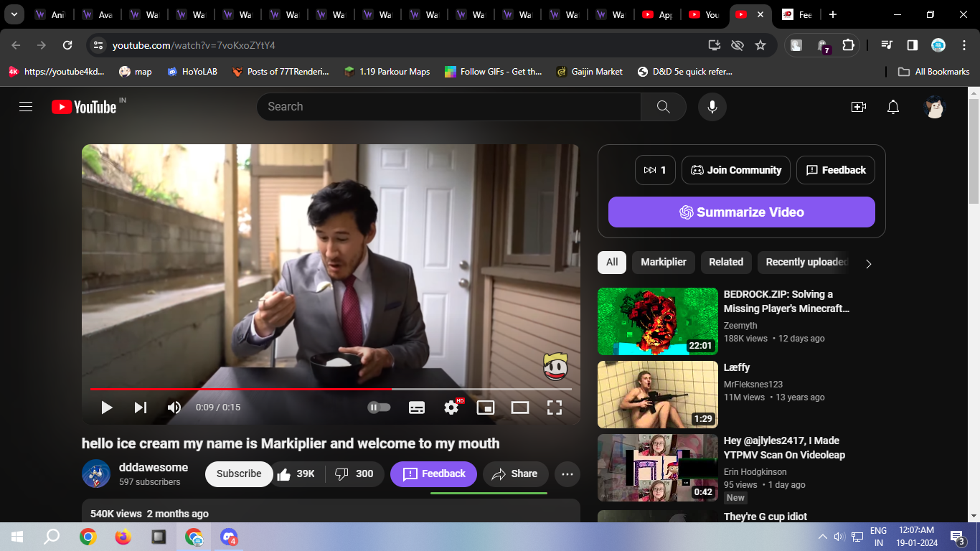Click the Summarize Video button
The image size is (980, 551).
coord(742,212)
